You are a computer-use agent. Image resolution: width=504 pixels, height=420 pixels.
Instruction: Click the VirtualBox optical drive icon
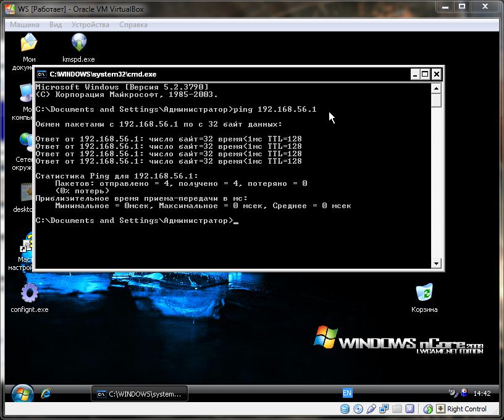pyautogui.click(x=358, y=409)
